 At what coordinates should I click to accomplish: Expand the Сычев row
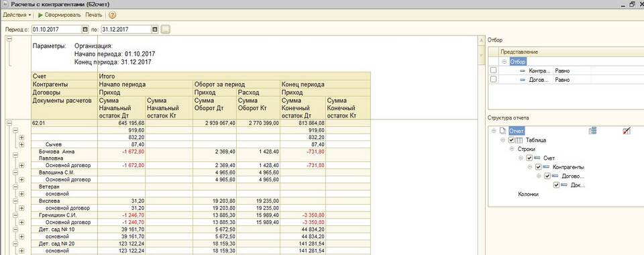[x=21, y=144]
